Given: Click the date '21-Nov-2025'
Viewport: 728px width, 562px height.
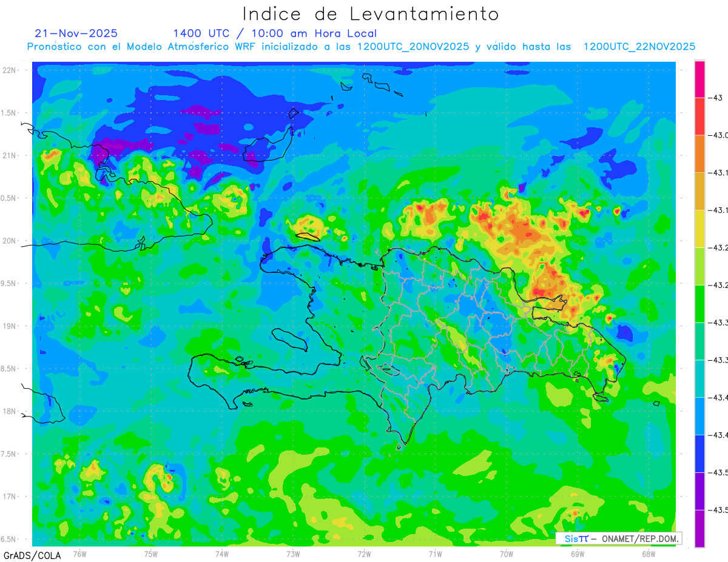Looking at the screenshot, I should (76, 33).
